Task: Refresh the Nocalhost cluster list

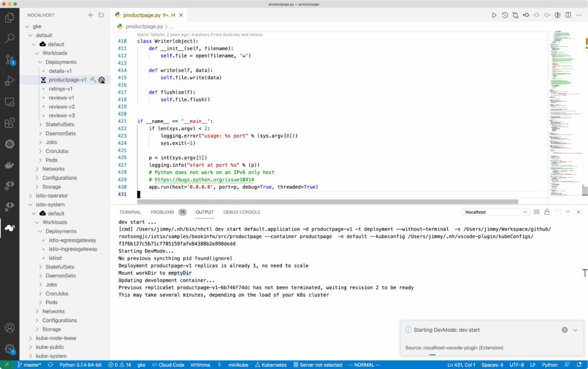Action: click(x=101, y=15)
